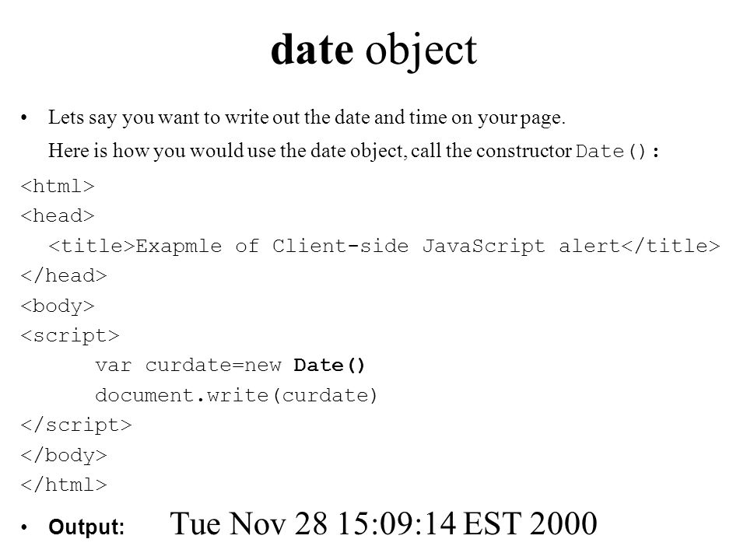Click 'EST 2000' in the output

530,523
